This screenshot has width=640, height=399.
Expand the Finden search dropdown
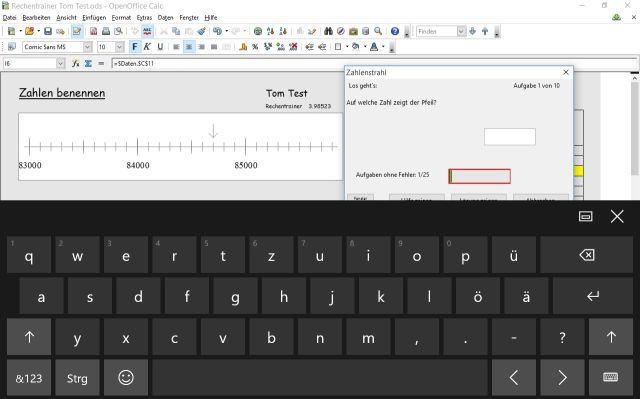pyautogui.click(x=461, y=31)
